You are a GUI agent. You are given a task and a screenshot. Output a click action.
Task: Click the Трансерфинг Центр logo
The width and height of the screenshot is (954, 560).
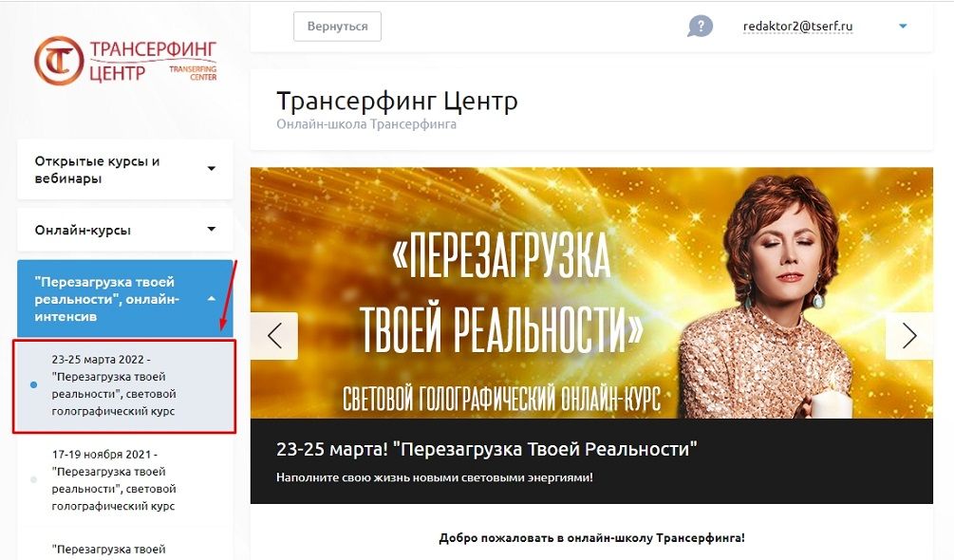click(125, 60)
